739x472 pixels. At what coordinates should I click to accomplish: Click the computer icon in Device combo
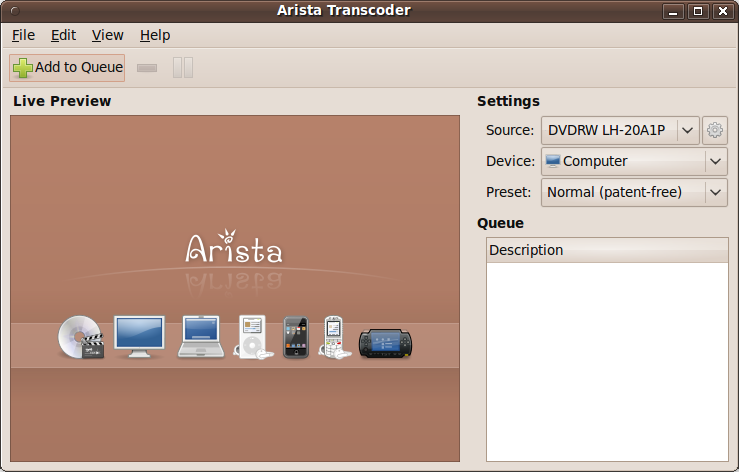point(553,161)
